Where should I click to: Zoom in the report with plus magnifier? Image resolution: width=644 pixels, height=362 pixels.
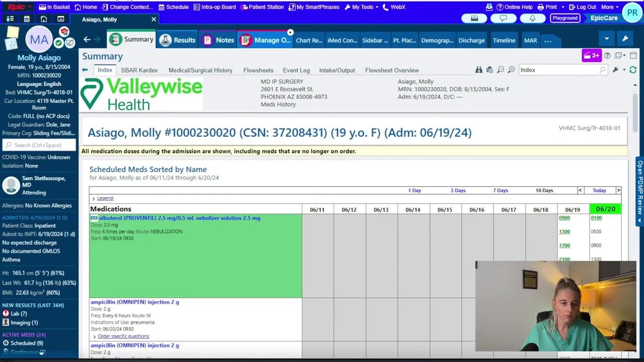click(x=511, y=70)
